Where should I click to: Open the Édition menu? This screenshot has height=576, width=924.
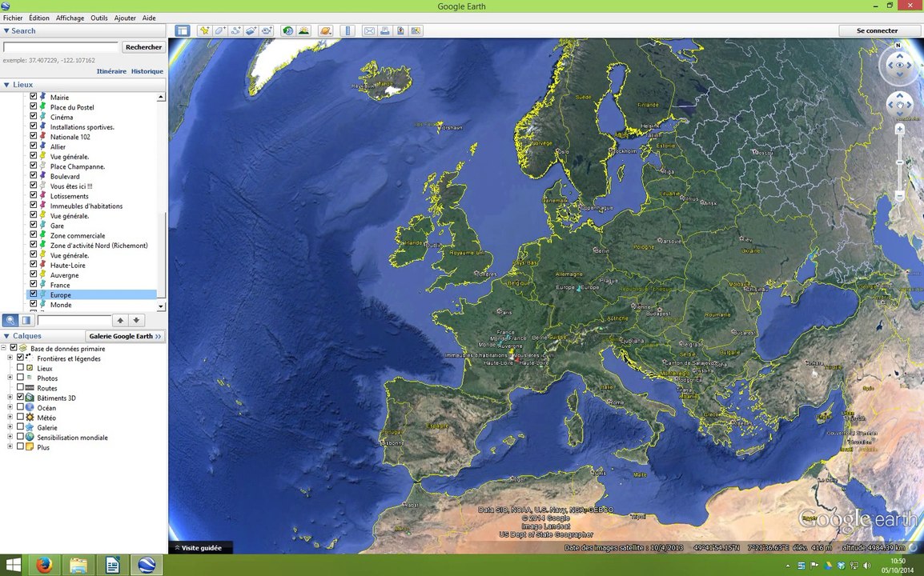tap(39, 18)
